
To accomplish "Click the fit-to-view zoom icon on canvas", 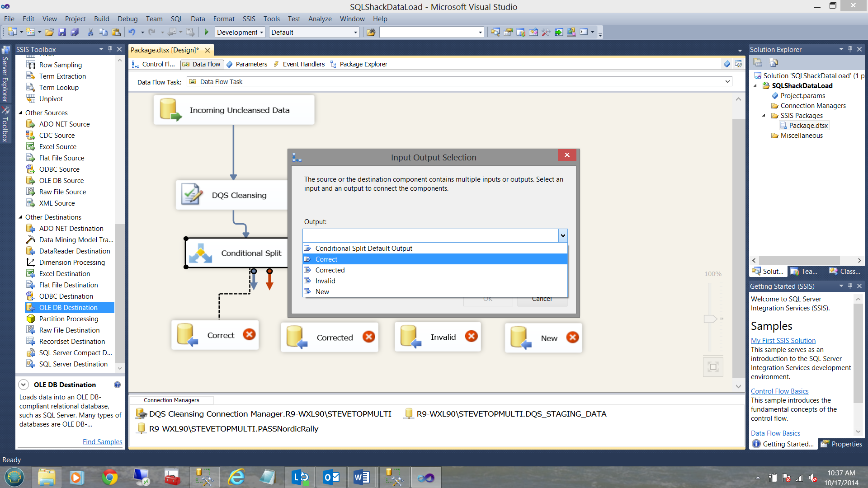I will (713, 367).
